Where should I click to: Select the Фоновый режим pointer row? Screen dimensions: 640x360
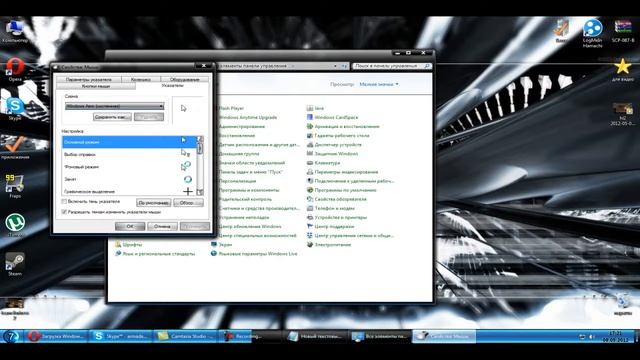(129, 167)
